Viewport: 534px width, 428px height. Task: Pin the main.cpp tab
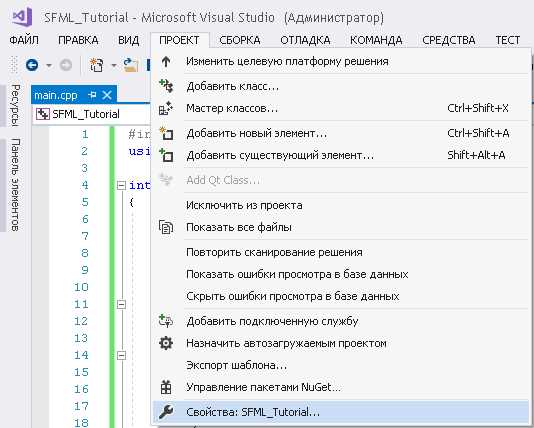click(92, 95)
